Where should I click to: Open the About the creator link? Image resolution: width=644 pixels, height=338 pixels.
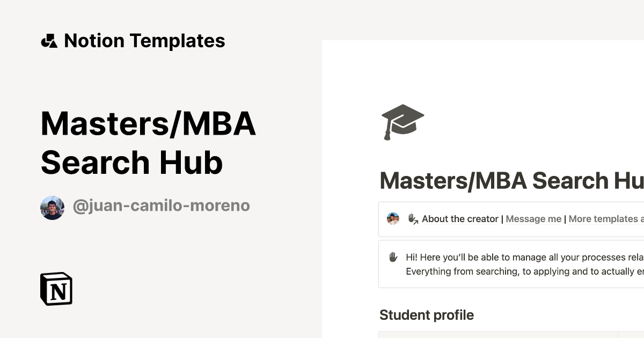click(459, 219)
